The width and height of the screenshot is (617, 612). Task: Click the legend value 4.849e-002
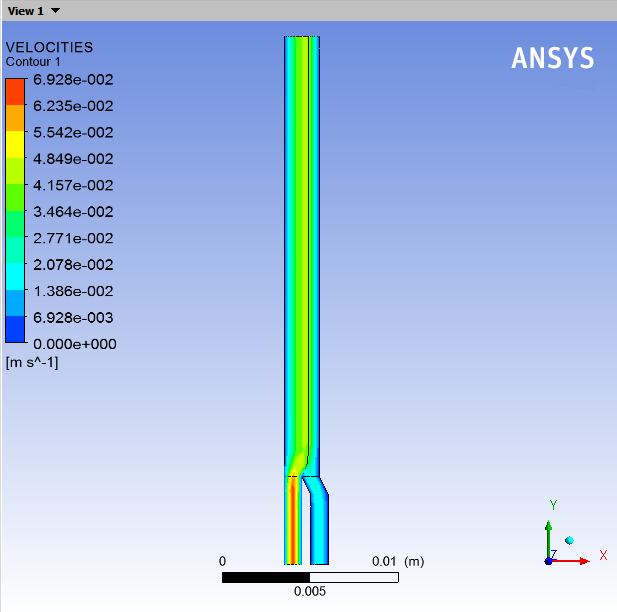pos(73,159)
